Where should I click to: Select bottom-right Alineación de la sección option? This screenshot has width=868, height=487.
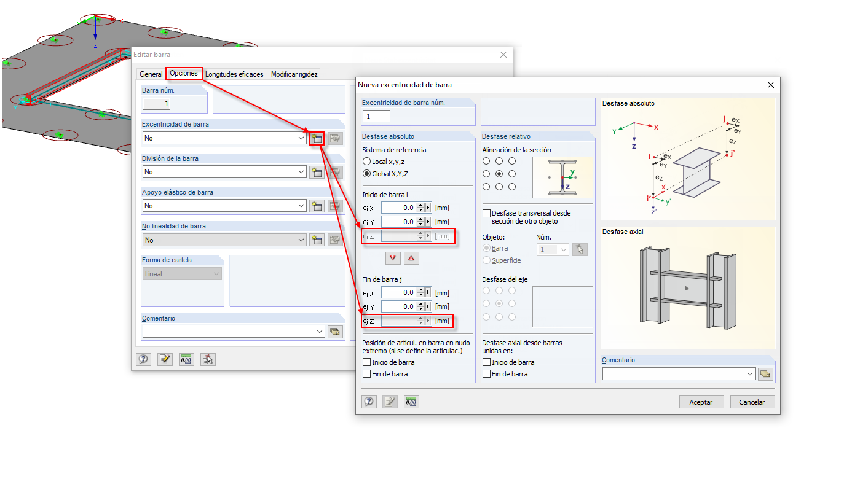512,187
